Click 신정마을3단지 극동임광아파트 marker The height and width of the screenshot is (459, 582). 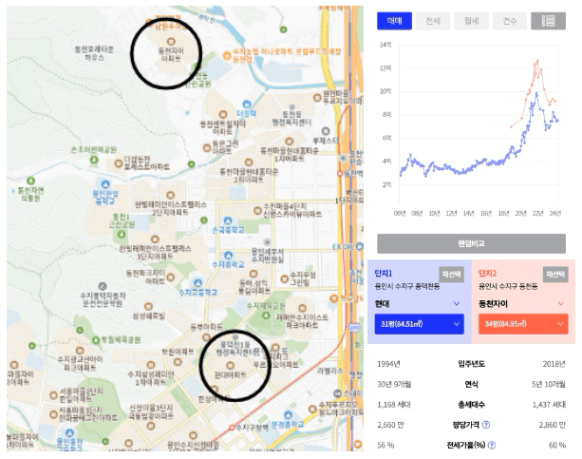(x=151, y=426)
